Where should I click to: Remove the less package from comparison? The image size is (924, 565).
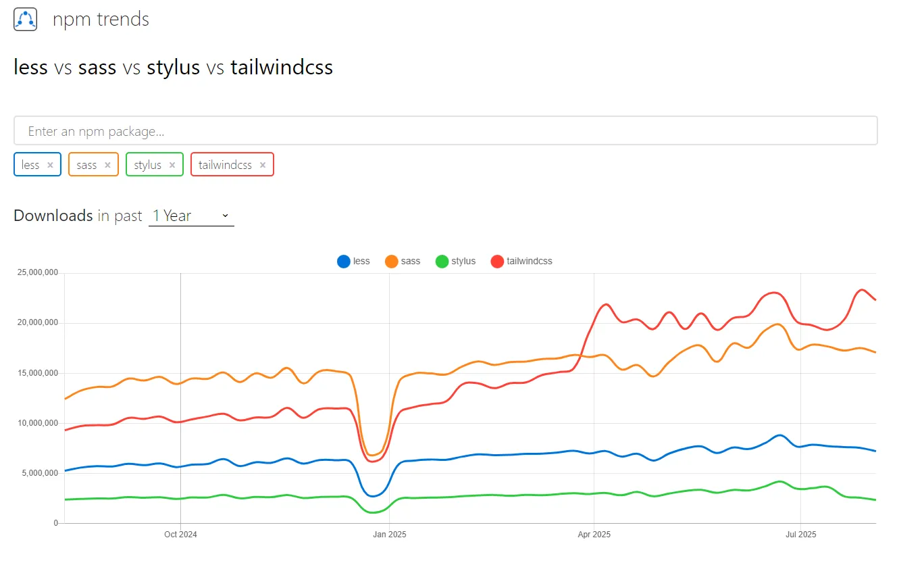(49, 164)
